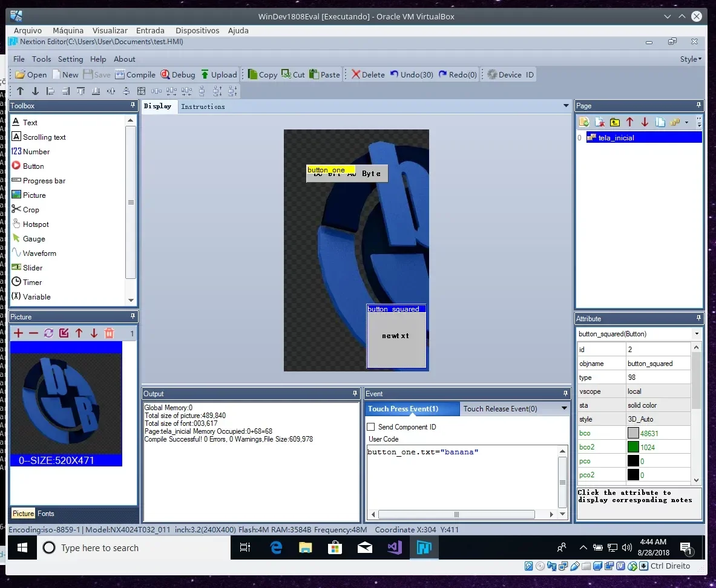Add a picture with the red plus

pyautogui.click(x=18, y=333)
